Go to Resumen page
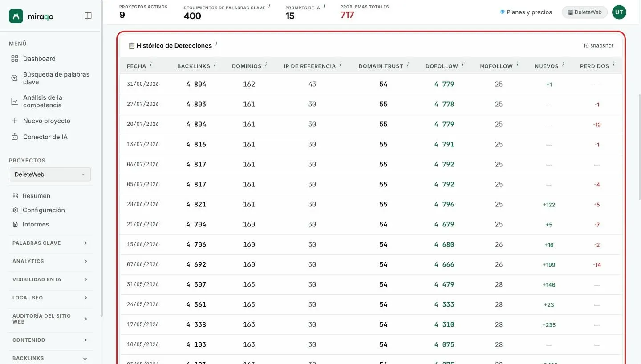 click(37, 196)
